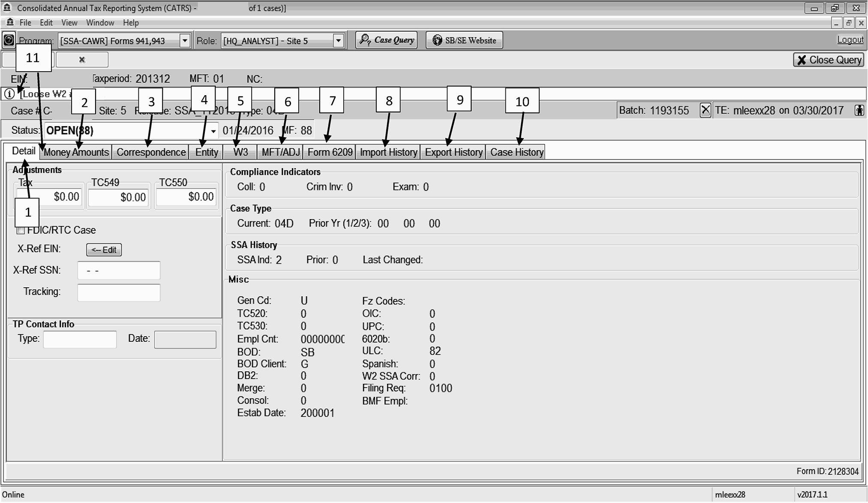Launch Case Query with magnifier icon
This screenshot has width=868, height=503.
point(386,40)
